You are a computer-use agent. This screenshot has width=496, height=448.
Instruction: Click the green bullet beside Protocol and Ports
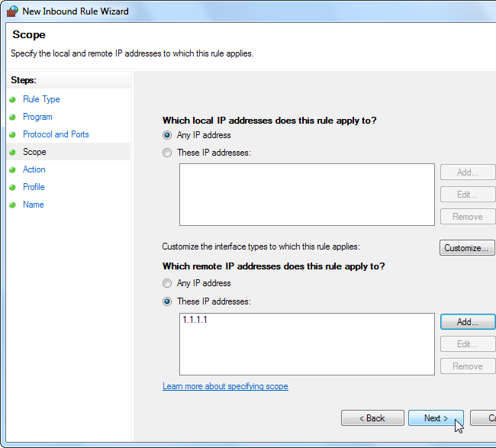tap(12, 135)
